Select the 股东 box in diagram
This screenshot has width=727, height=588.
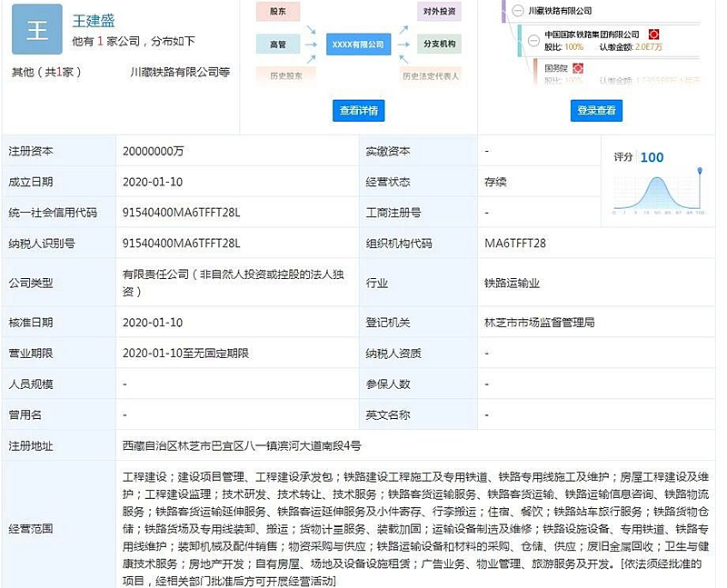pyautogui.click(x=279, y=12)
